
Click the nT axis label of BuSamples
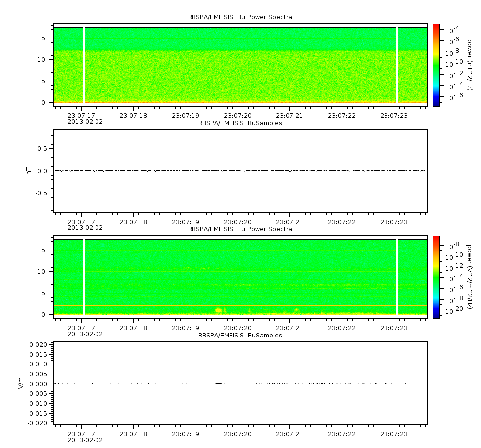tap(29, 171)
